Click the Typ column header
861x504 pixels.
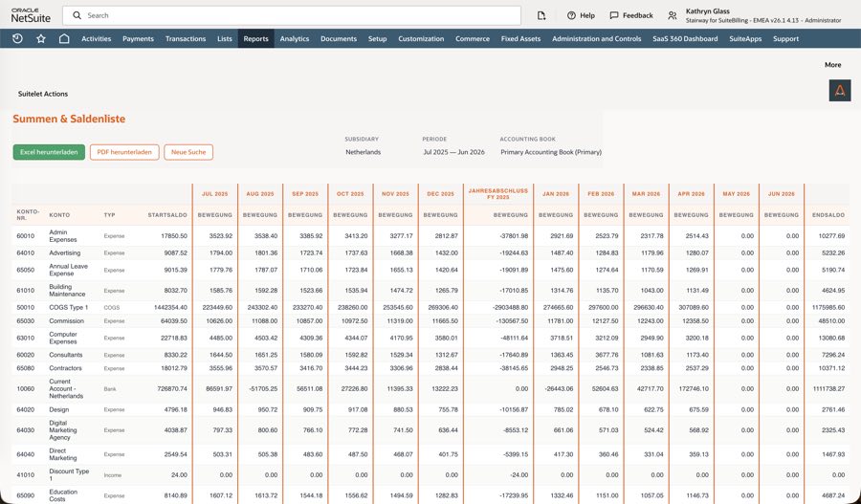(109, 215)
